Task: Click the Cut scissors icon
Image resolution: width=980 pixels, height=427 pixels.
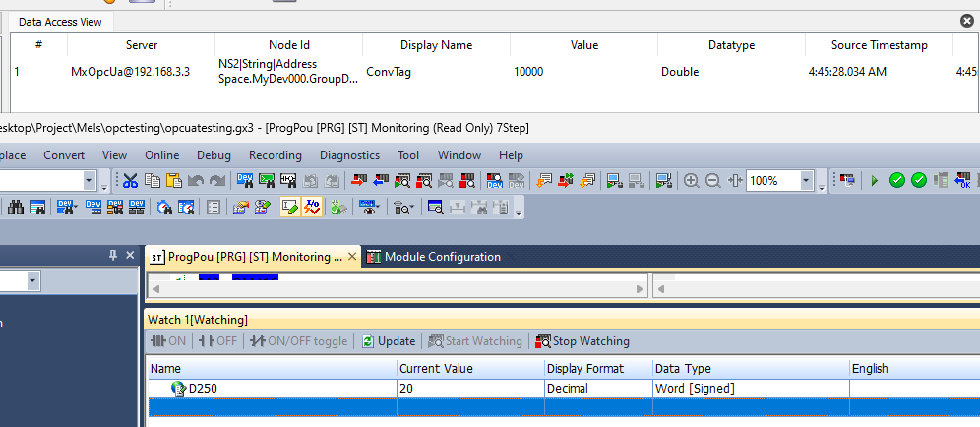Action: (x=130, y=181)
